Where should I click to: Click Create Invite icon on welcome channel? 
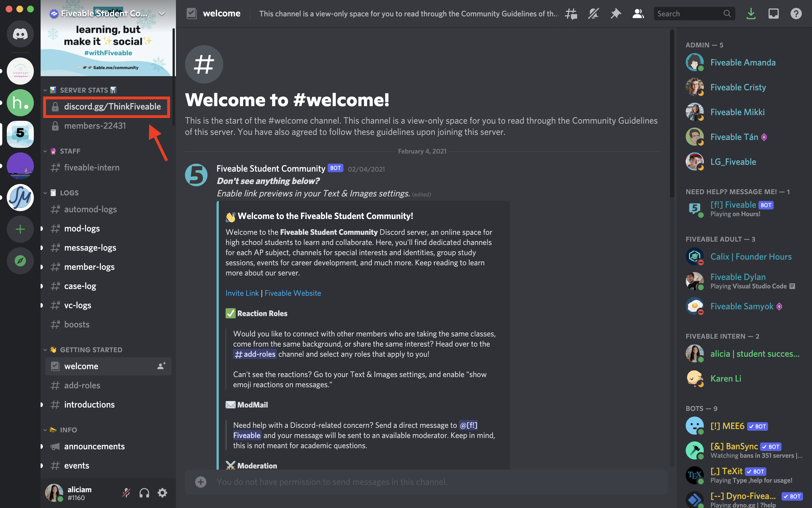click(x=161, y=366)
